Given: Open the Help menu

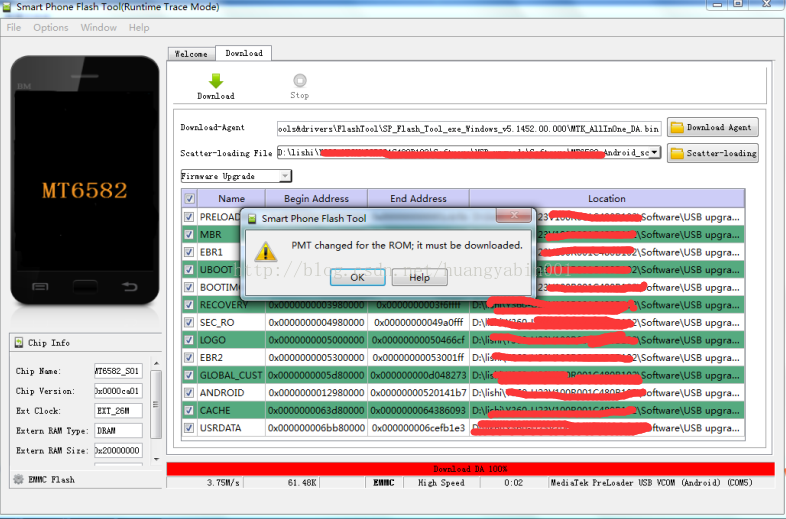Looking at the screenshot, I should click(139, 28).
